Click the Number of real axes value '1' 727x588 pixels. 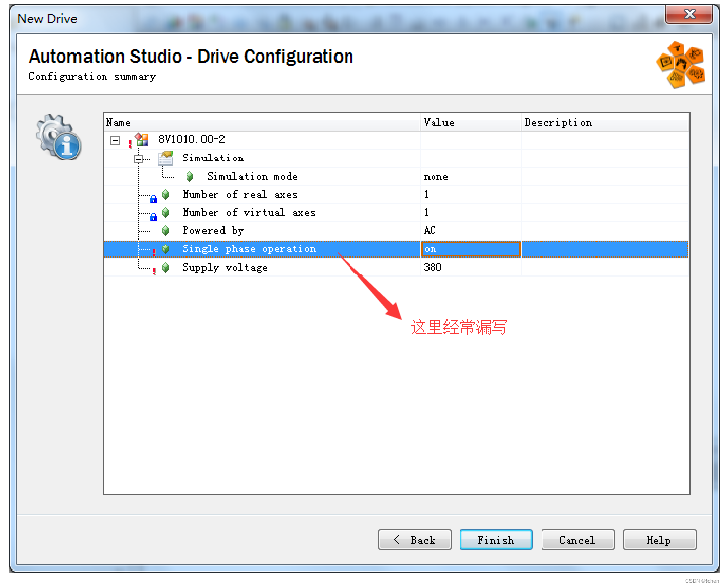point(426,194)
